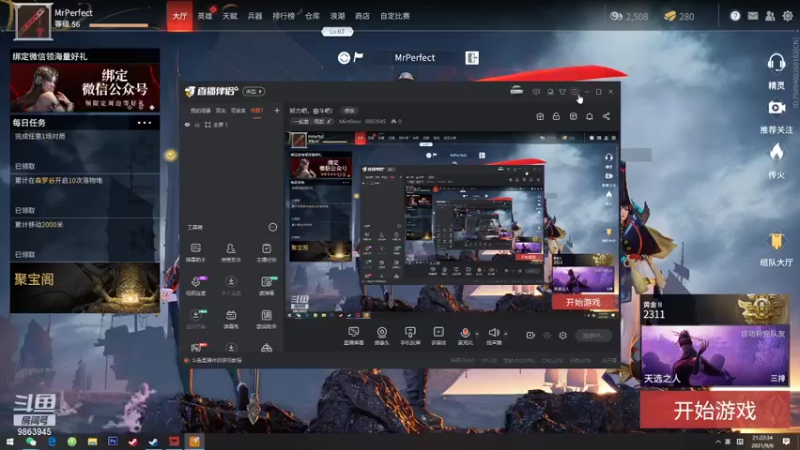This screenshot has width=800, height=450.
Task: Open the game mail envelope icon
Action: pos(753,16)
